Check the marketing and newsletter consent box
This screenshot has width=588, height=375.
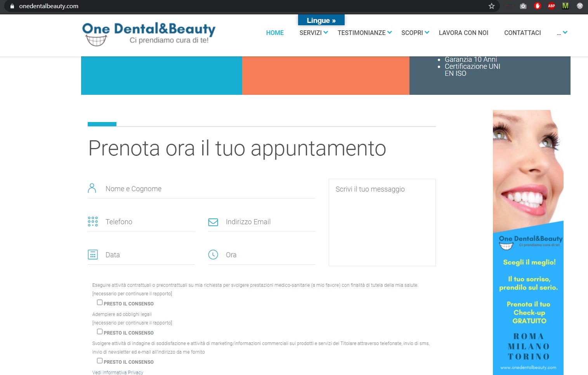click(x=100, y=361)
